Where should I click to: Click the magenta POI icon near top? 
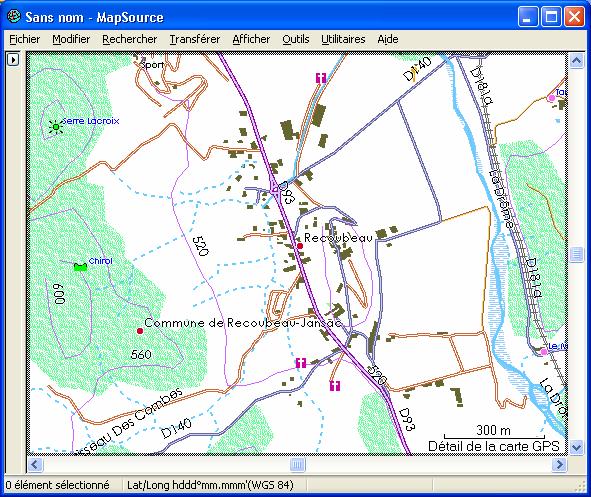coord(321,78)
